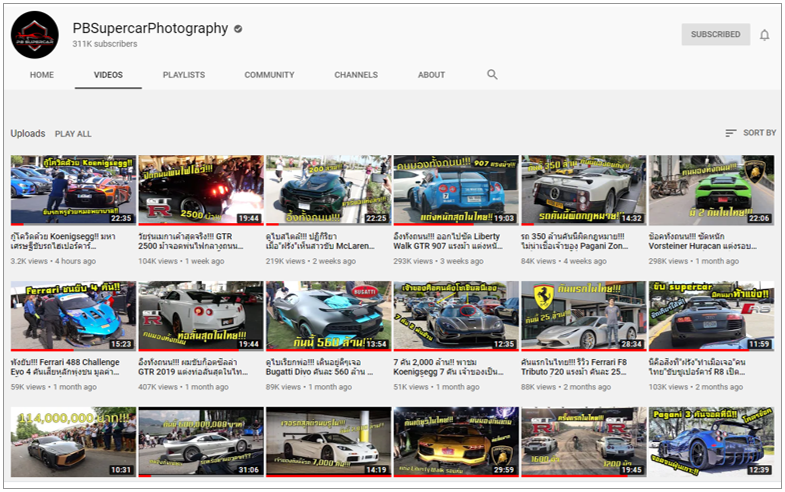Open the blue GTR 907 thumbnail lasting 19:03

[456, 190]
